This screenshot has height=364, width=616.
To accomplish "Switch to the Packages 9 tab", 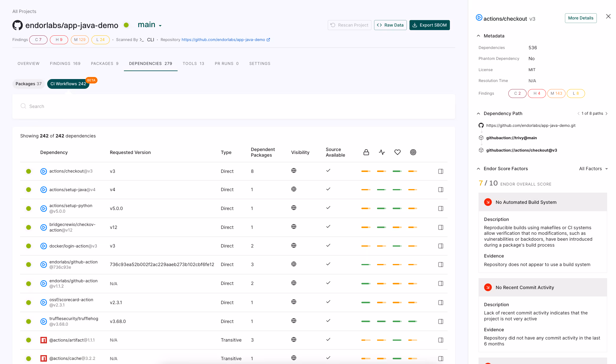I will [105, 63].
